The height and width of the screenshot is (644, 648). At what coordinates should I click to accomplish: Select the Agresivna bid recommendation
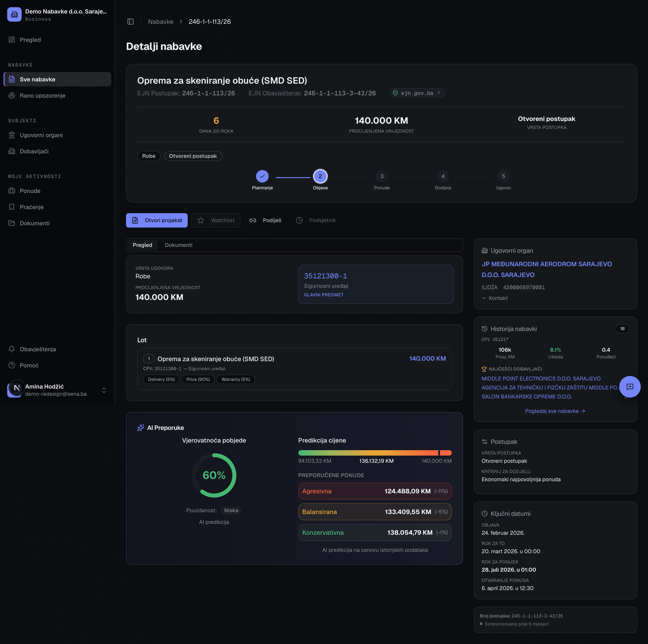pos(375,491)
